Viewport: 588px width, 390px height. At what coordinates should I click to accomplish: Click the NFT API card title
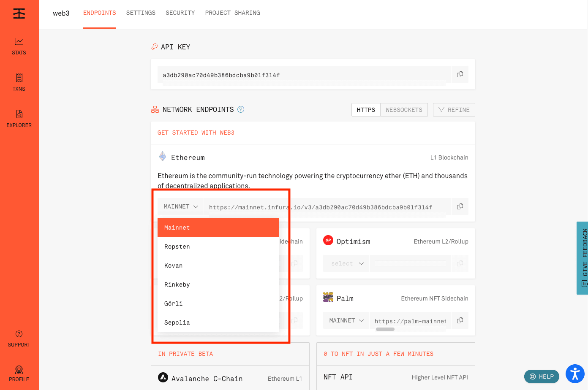[x=338, y=377]
